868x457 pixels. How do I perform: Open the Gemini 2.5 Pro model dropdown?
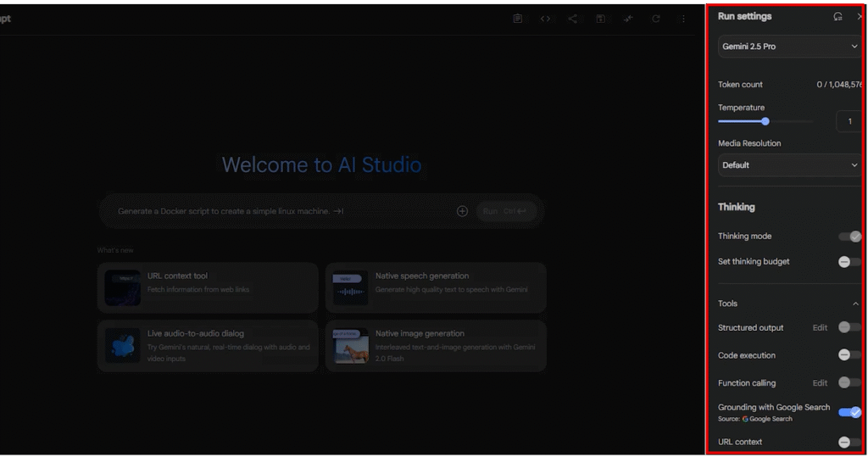[790, 47]
